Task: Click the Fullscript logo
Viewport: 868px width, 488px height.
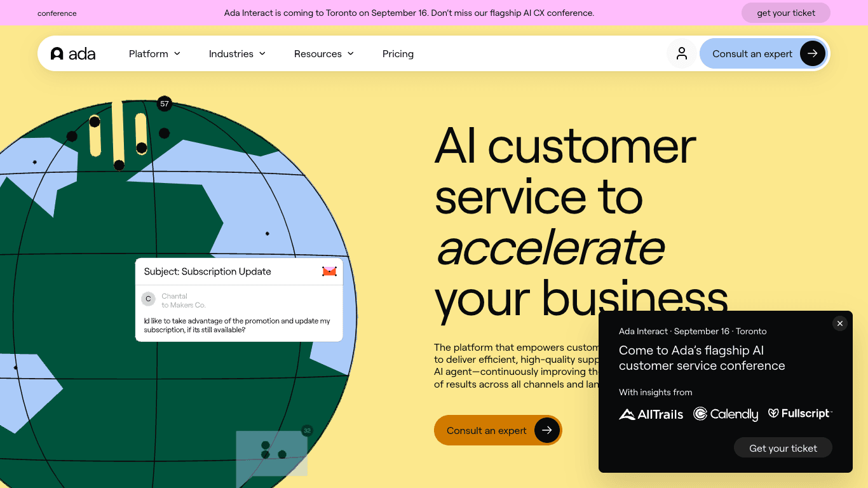Action: coord(800,414)
